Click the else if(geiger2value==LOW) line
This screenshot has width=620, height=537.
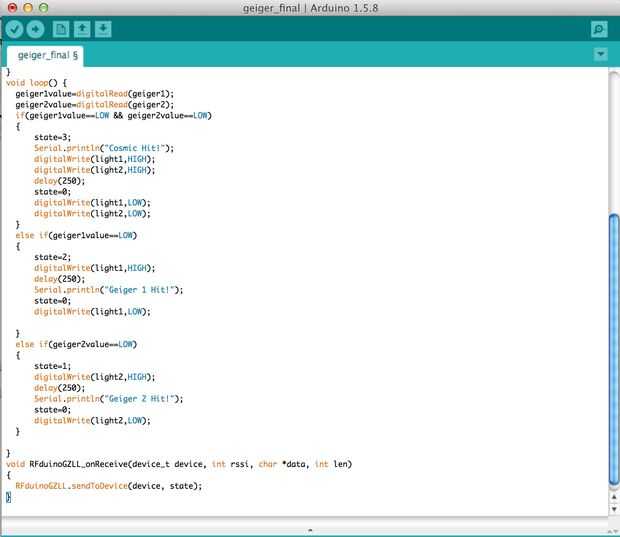pos(76,344)
